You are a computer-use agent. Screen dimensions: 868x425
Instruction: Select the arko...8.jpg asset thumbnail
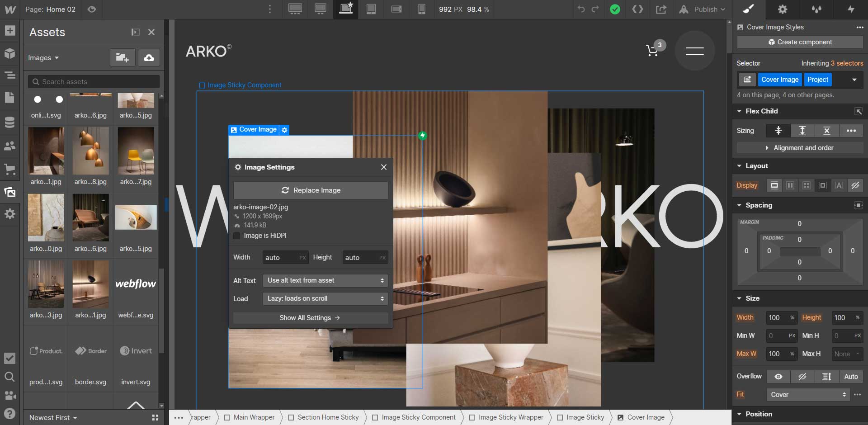coord(90,151)
